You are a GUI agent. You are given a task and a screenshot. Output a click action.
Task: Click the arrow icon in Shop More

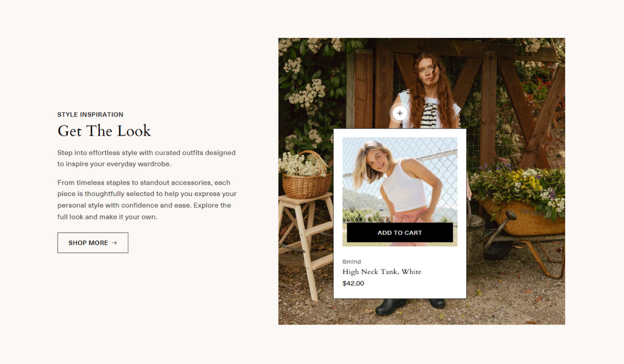[x=114, y=243]
